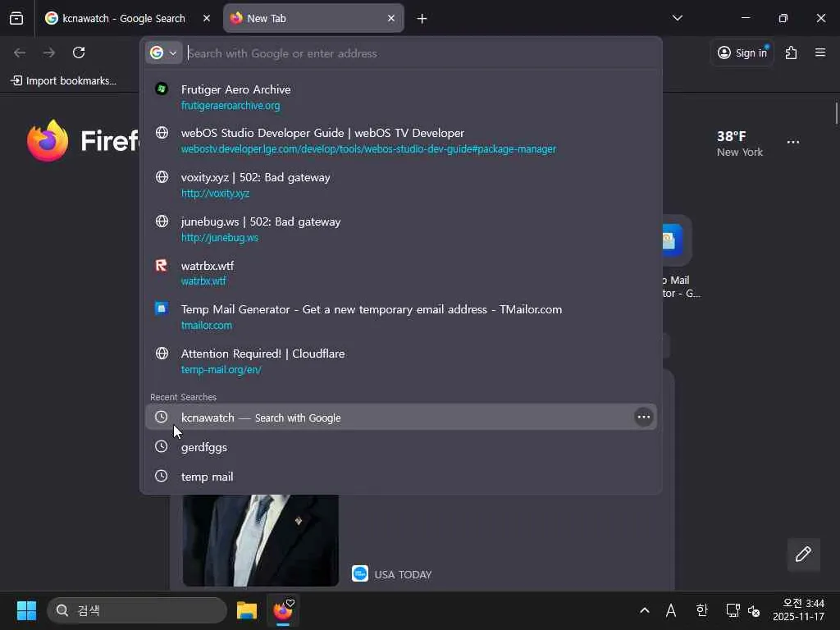
Task: Open the voxity.xyz 502 Bad gateway suggestion
Action: tap(400, 185)
